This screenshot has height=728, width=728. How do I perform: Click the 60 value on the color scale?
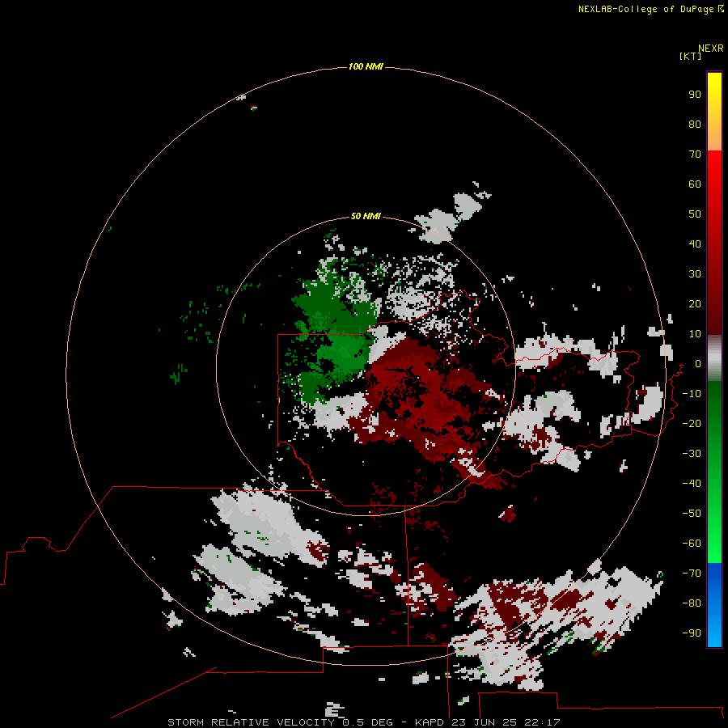click(695, 184)
